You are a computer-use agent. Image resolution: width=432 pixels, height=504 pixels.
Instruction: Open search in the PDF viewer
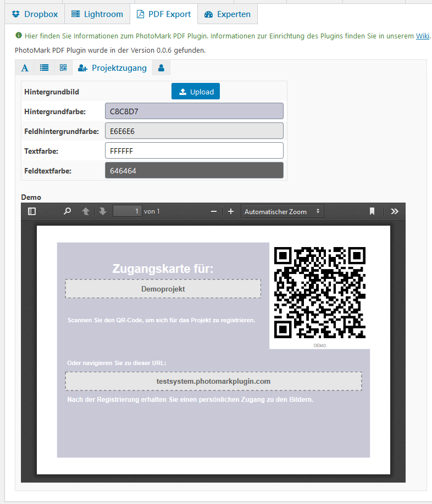(67, 211)
